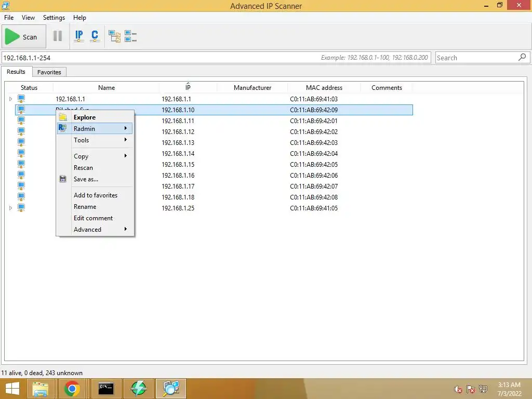Choose Rename in the context menu

95,207
